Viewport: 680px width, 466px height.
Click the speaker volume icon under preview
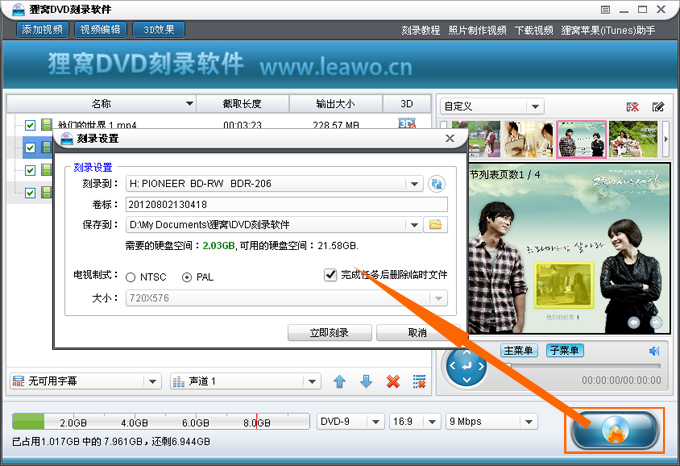[x=654, y=351]
